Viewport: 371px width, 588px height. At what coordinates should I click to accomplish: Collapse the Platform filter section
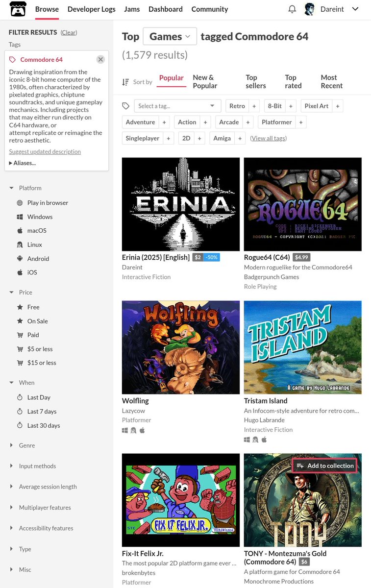[25, 188]
